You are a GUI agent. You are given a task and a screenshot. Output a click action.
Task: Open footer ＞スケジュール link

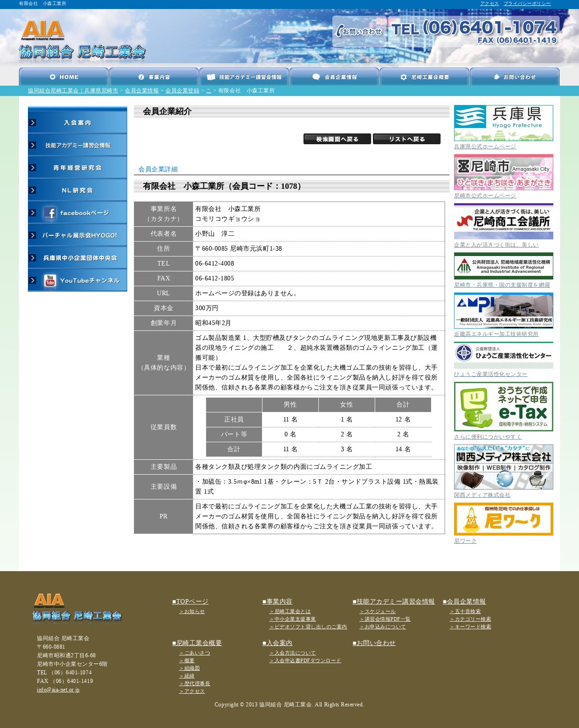[x=377, y=612]
